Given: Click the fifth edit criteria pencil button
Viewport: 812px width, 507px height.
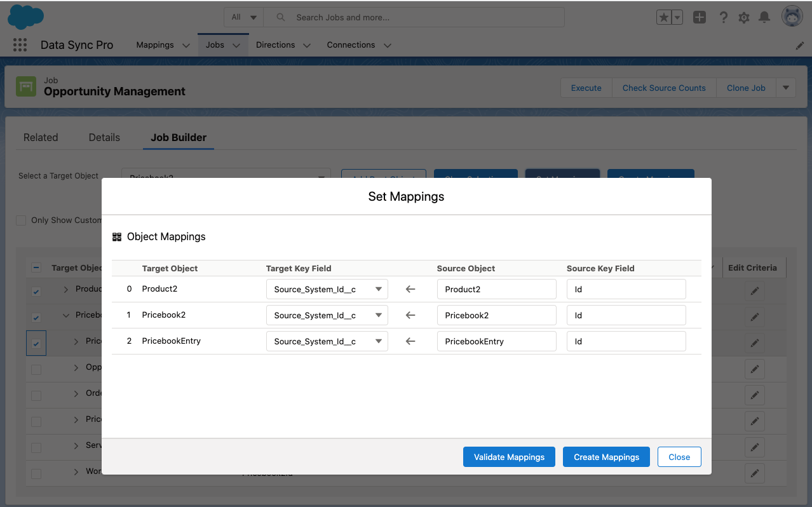Looking at the screenshot, I should 754,395.
